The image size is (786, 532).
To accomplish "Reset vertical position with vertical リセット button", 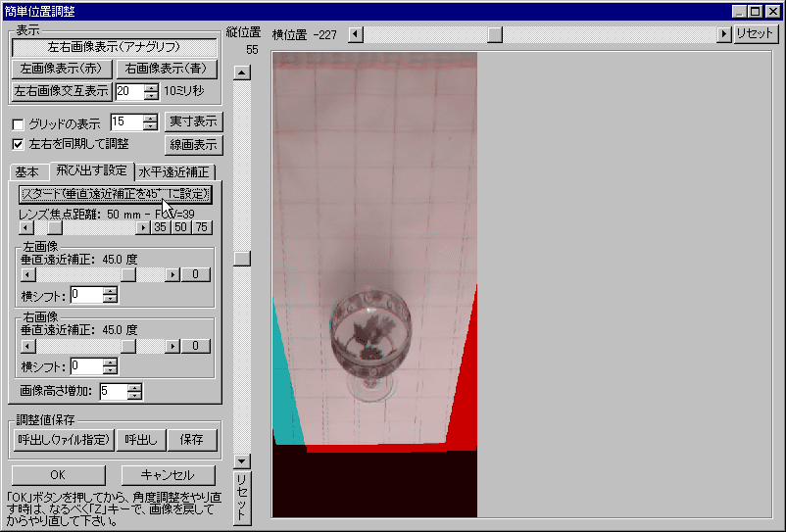I will tap(242, 498).
